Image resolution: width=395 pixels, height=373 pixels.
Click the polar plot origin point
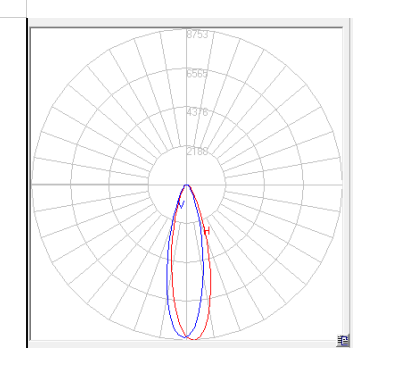pos(187,184)
